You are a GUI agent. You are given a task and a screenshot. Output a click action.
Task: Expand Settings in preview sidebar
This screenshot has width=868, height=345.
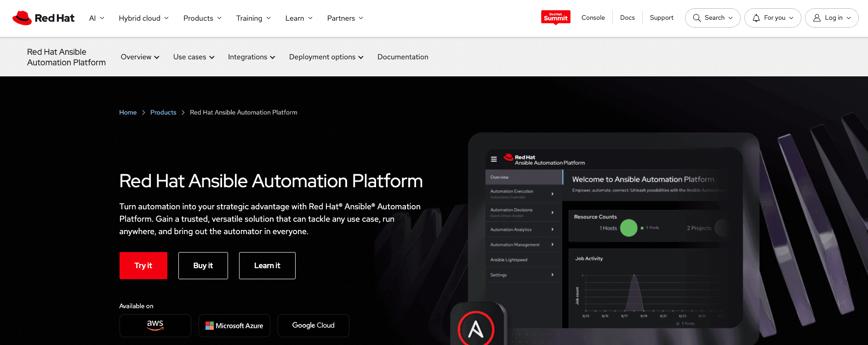524,275
